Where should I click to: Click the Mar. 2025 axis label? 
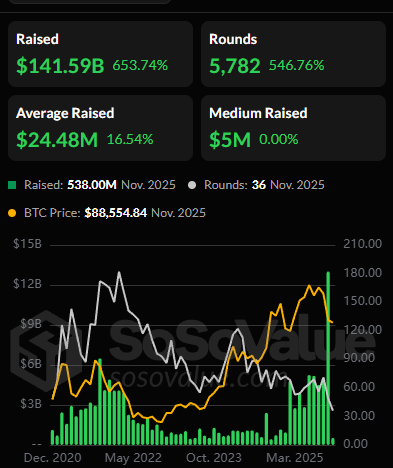(x=295, y=458)
